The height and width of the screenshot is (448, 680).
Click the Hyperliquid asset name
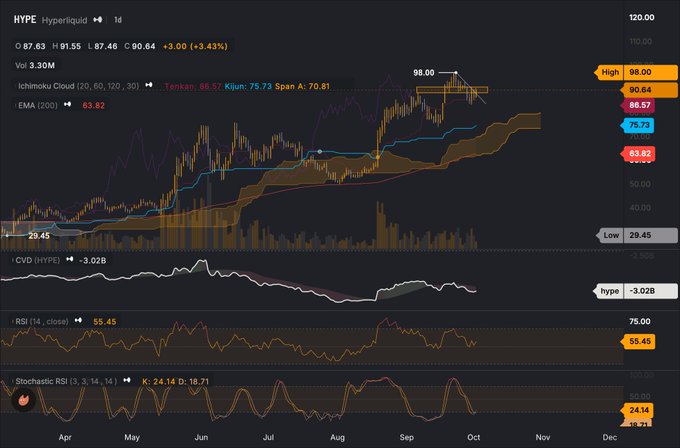pyautogui.click(x=64, y=20)
